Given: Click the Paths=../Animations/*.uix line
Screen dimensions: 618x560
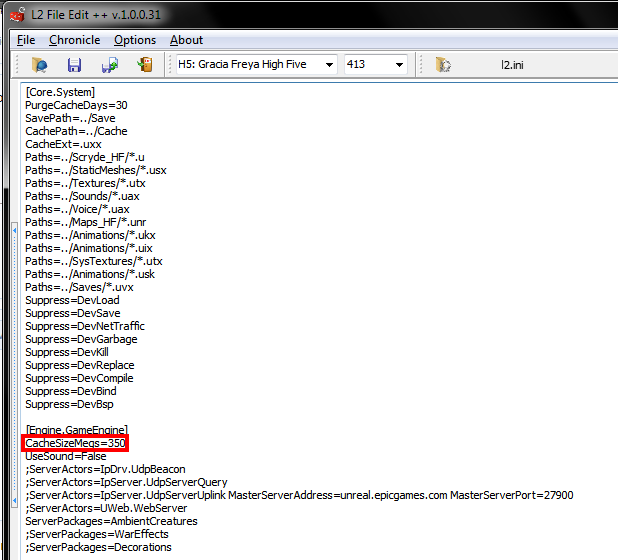Looking at the screenshot, I should (x=89, y=248).
